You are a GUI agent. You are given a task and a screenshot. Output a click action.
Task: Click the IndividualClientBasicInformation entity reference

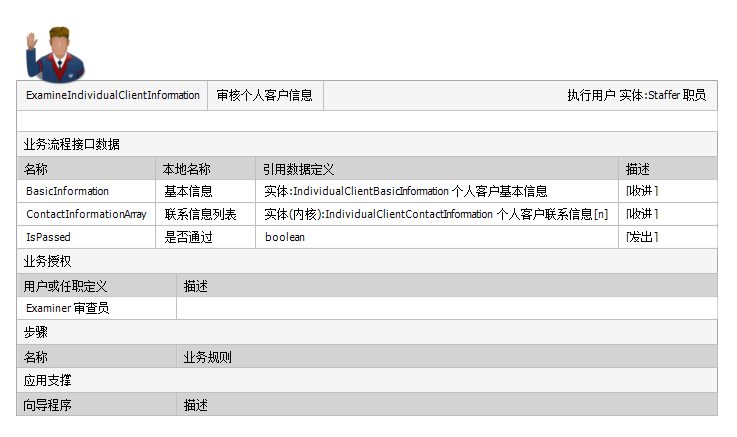[x=405, y=191]
